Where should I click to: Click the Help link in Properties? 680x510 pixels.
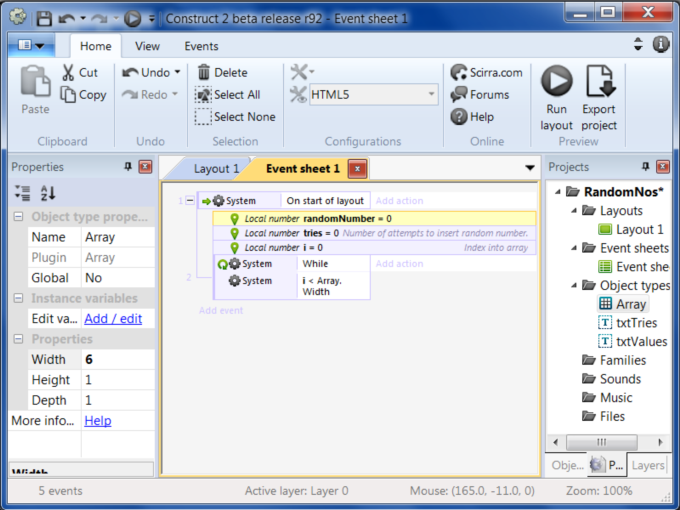98,421
